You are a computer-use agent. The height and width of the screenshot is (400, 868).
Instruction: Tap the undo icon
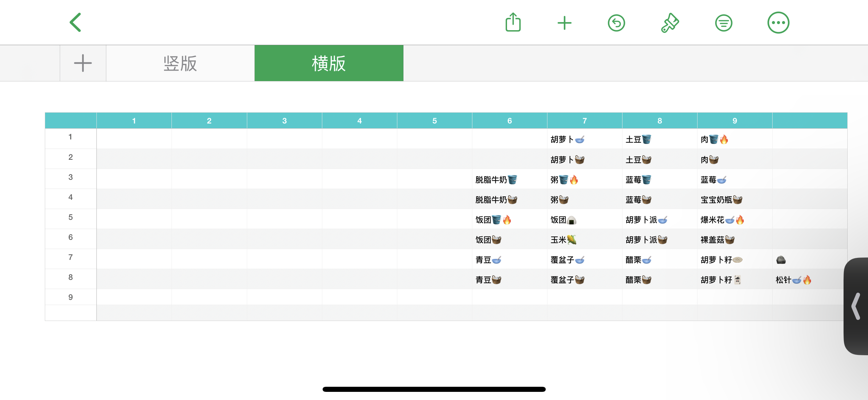coord(616,23)
